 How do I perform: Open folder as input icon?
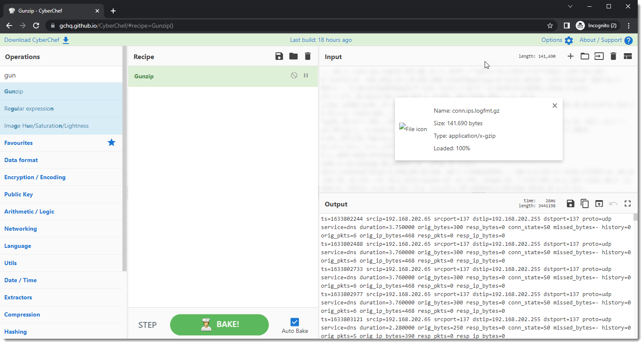click(x=584, y=57)
